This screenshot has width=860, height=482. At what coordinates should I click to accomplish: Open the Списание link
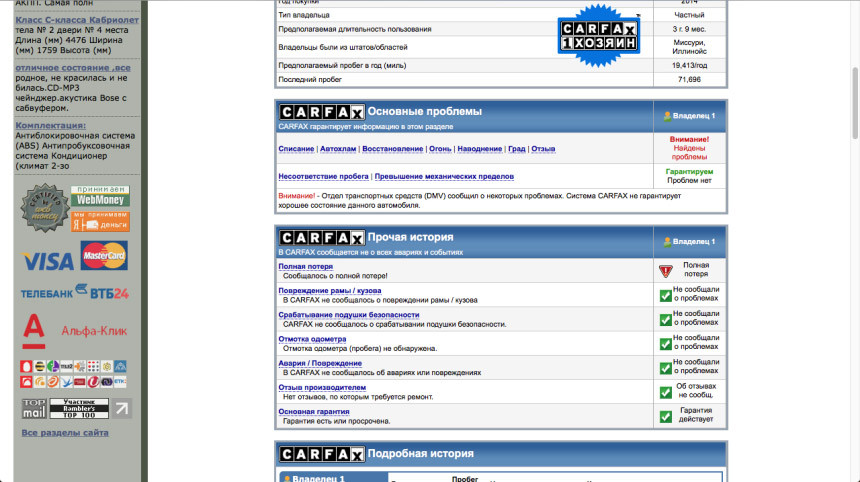pos(296,149)
